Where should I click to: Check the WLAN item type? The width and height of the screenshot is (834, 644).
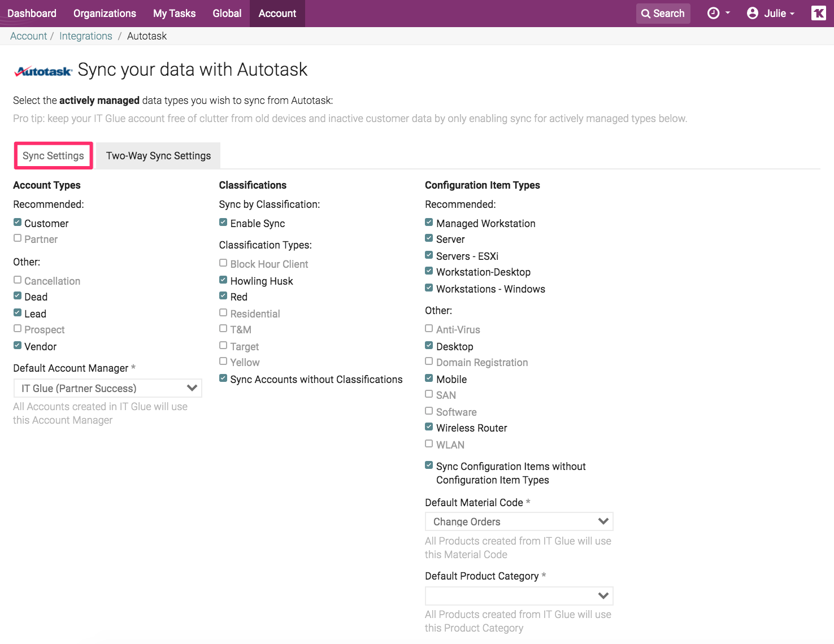tap(429, 444)
